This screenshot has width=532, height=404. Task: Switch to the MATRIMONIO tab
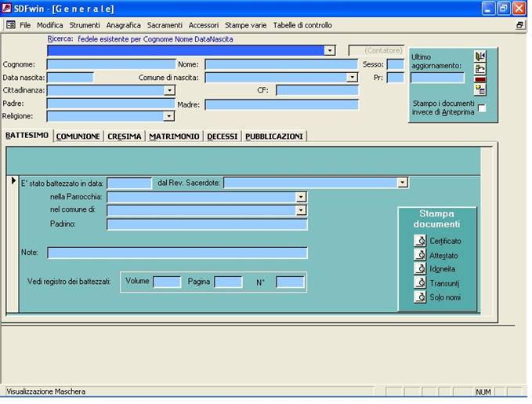pos(174,136)
